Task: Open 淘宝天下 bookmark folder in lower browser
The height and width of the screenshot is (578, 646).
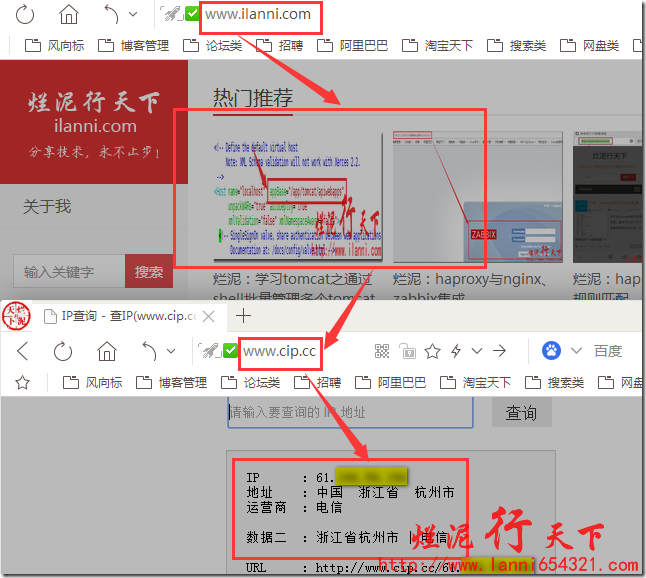Action: pyautogui.click(x=475, y=383)
